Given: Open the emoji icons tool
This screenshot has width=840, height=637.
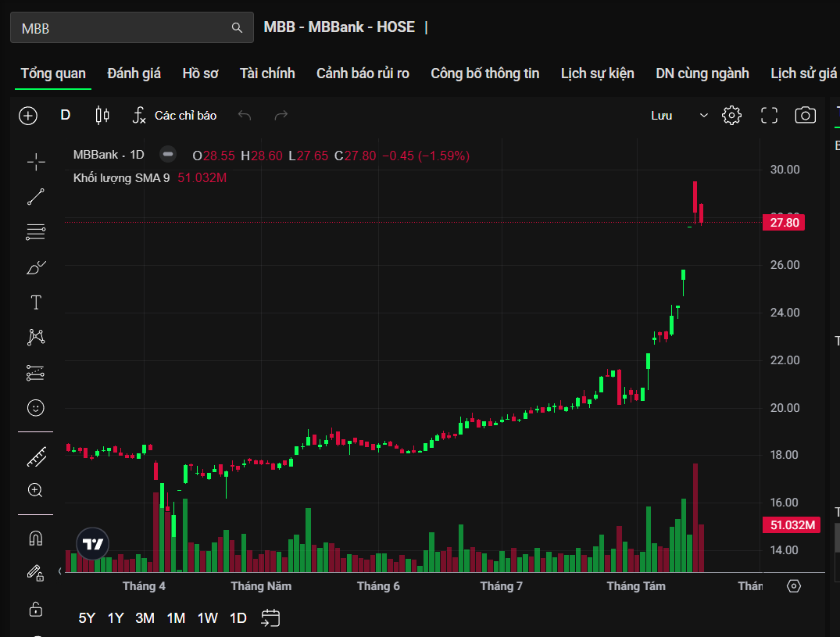Looking at the screenshot, I should click(36, 408).
